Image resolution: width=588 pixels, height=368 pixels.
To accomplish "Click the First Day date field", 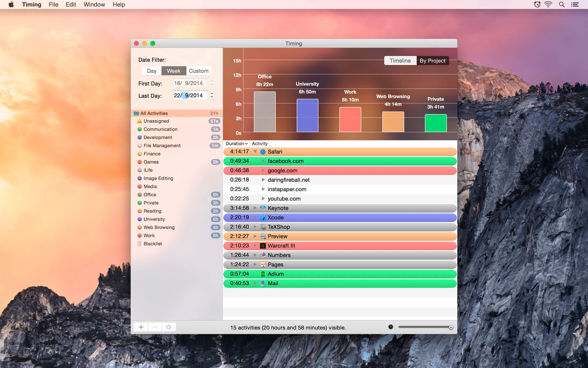I will (x=190, y=83).
